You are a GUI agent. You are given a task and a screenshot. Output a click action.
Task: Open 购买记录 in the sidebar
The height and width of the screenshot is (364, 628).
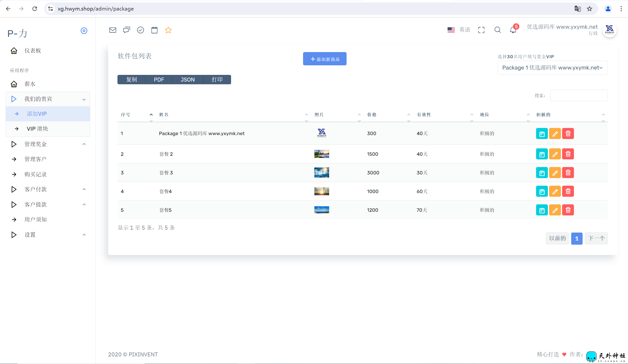point(48,174)
